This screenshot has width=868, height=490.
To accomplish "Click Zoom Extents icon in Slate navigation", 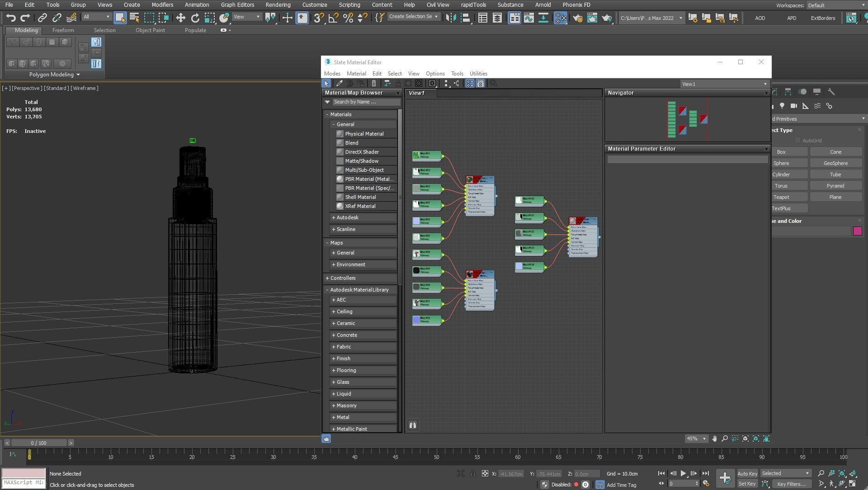I will [x=745, y=438].
